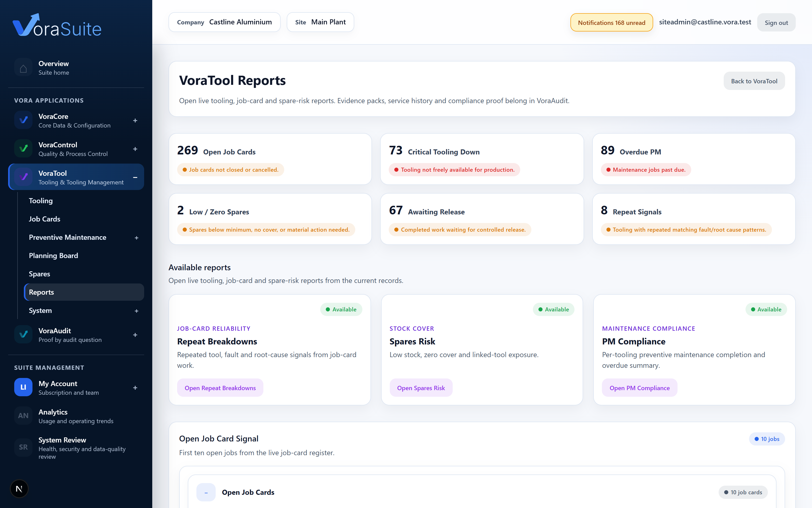
Task: Click the System Review SR icon
Action: [x=23, y=447]
